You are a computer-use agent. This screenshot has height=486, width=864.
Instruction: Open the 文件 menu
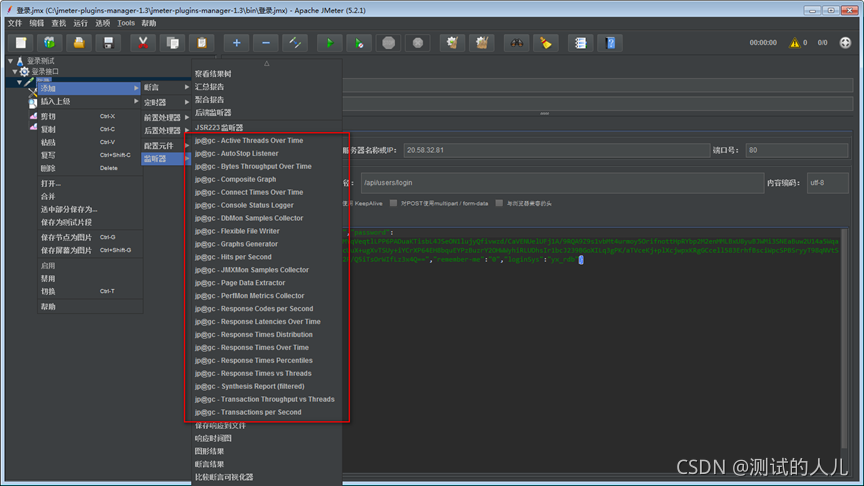15,23
